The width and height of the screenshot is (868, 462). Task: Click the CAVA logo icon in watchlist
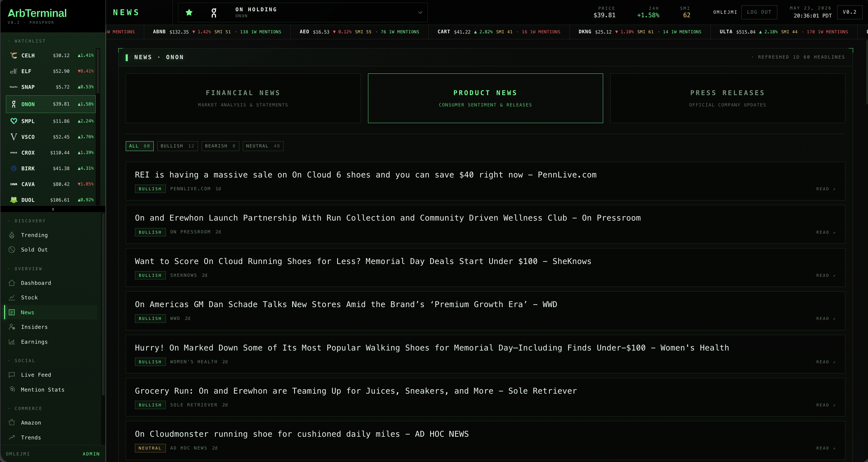point(13,184)
